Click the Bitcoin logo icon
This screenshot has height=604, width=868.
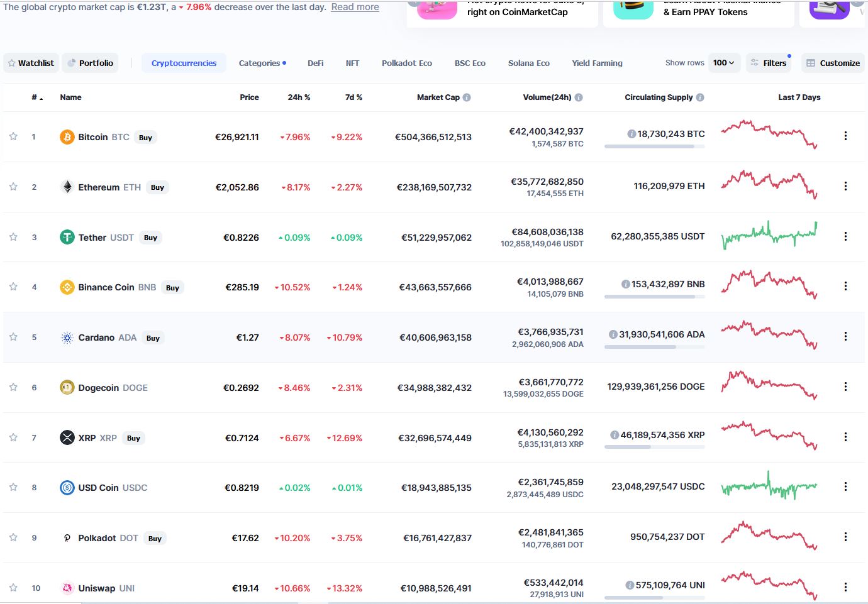[67, 137]
